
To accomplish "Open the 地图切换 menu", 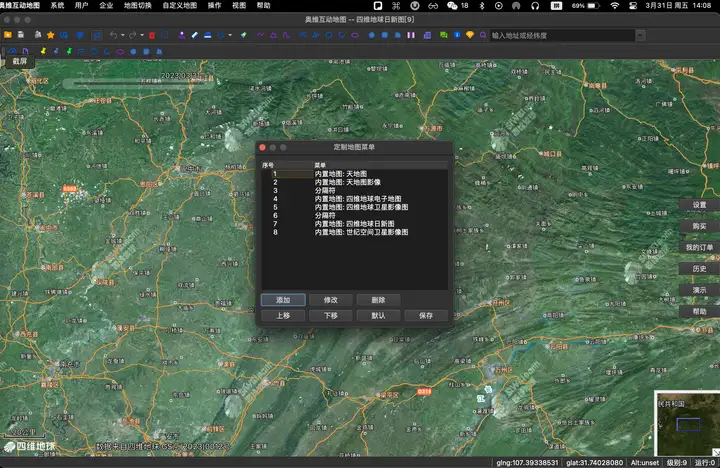I will [x=138, y=6].
